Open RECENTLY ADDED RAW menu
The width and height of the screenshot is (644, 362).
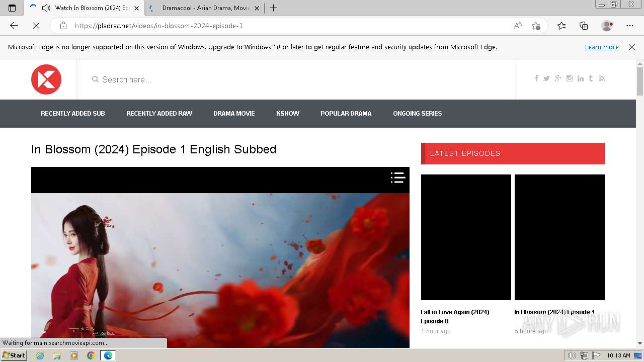pyautogui.click(x=159, y=114)
